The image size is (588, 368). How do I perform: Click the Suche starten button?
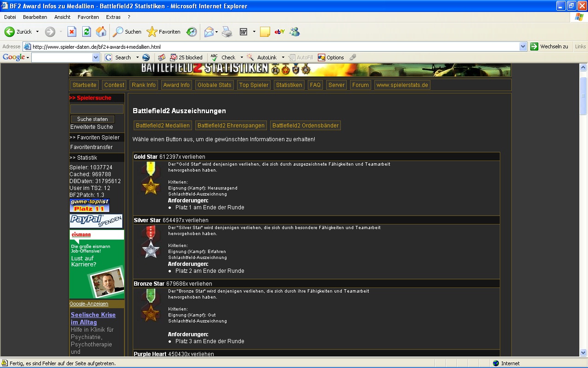93,119
